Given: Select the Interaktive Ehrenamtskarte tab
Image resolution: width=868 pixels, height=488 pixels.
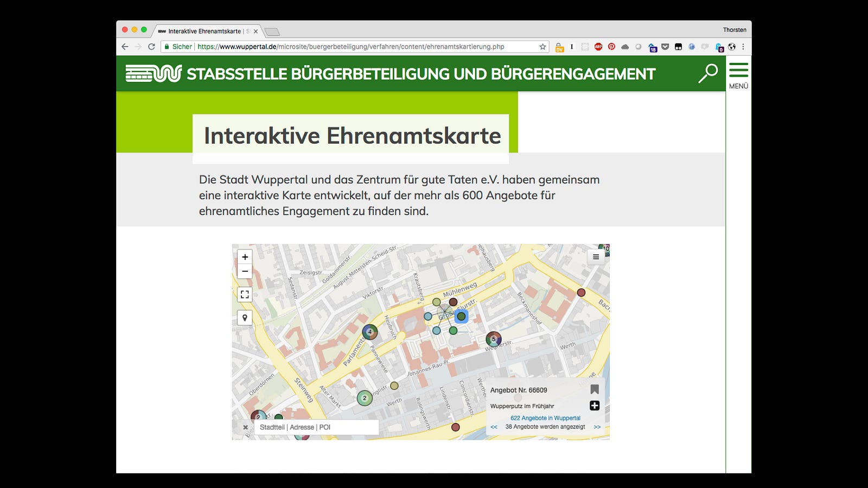Looking at the screenshot, I should click(x=205, y=31).
